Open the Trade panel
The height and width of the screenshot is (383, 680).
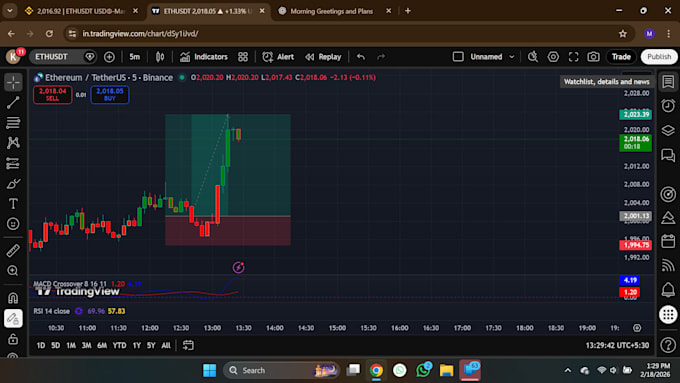pos(621,57)
